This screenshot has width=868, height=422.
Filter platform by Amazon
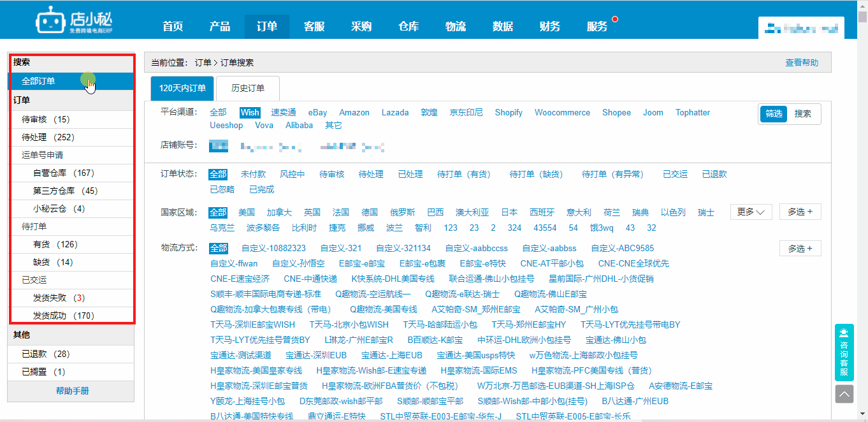[x=354, y=112]
